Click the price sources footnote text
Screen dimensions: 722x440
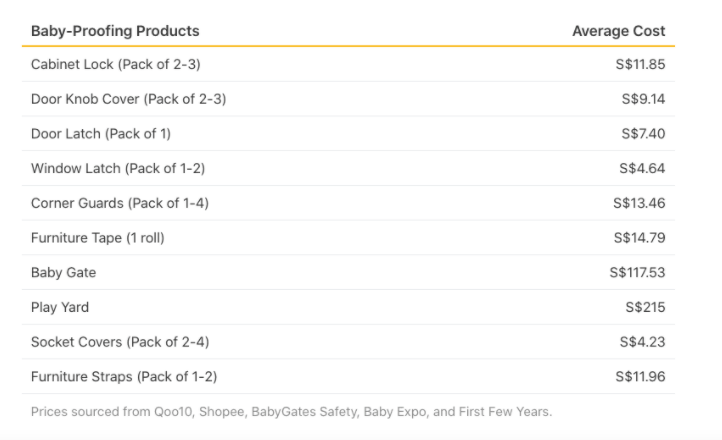291,411
